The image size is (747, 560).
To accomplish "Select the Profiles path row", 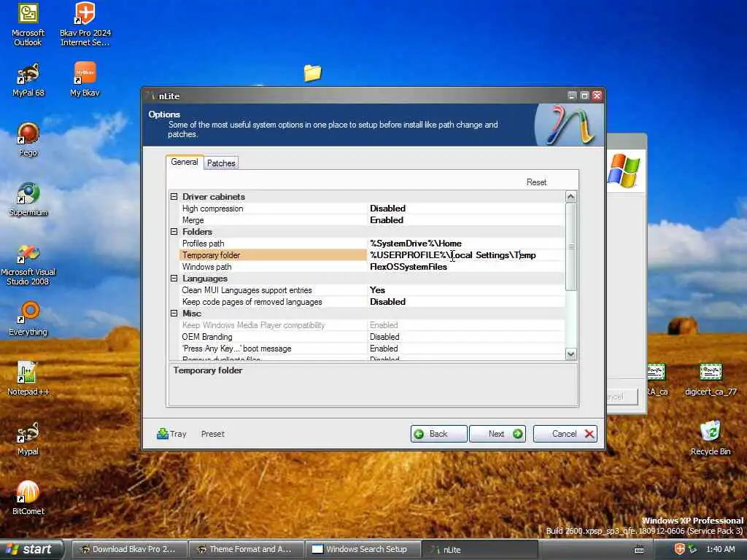I will [372, 244].
